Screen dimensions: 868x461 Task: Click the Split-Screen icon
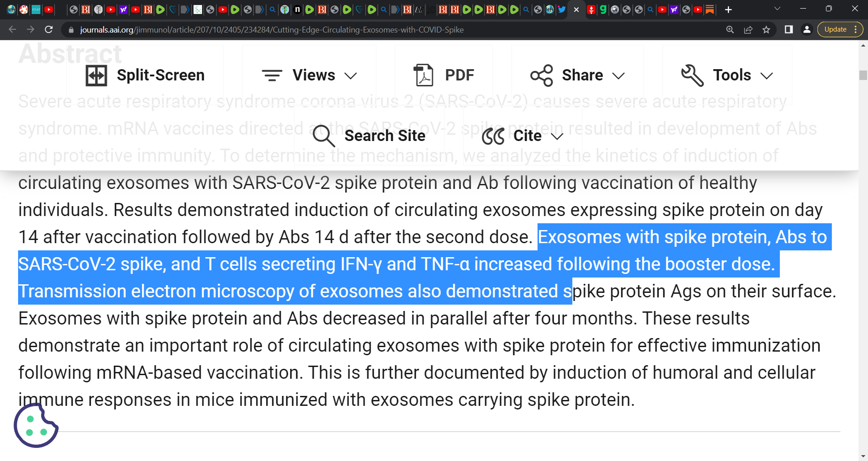point(96,75)
